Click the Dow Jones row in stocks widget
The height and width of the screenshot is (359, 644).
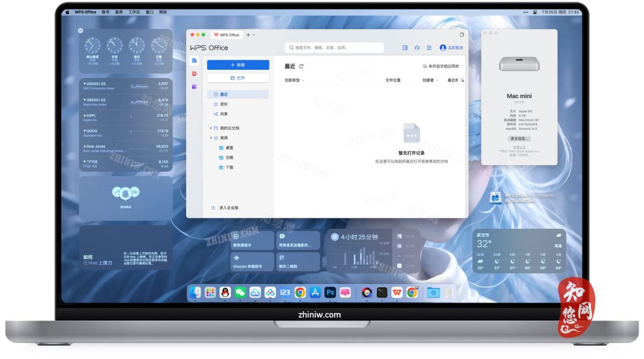pyautogui.click(x=126, y=148)
